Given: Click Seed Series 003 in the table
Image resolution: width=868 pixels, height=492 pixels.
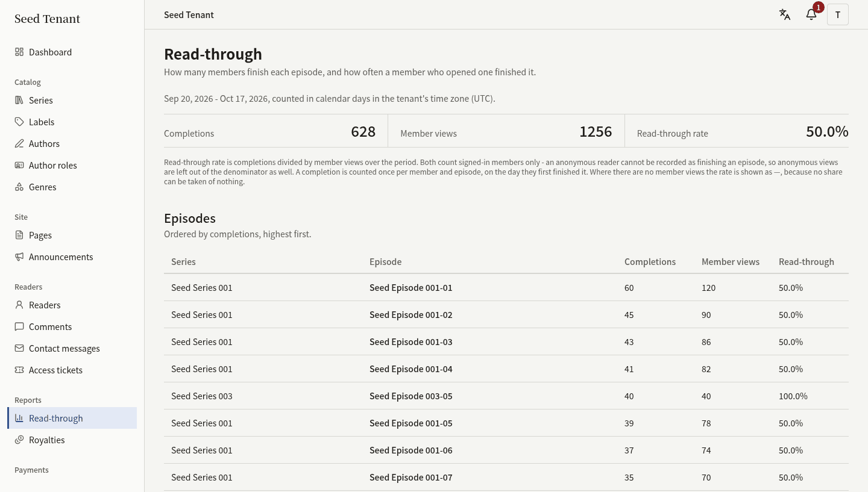Looking at the screenshot, I should (x=201, y=396).
